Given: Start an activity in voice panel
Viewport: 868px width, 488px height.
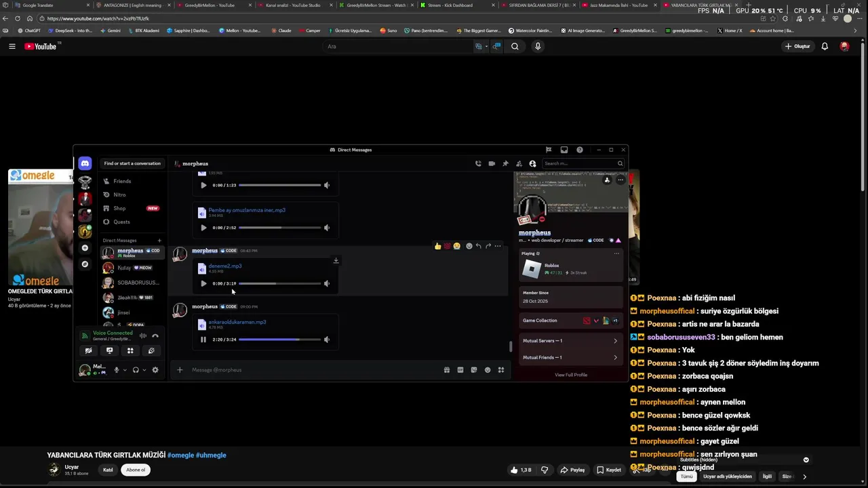Looking at the screenshot, I should [x=130, y=350].
